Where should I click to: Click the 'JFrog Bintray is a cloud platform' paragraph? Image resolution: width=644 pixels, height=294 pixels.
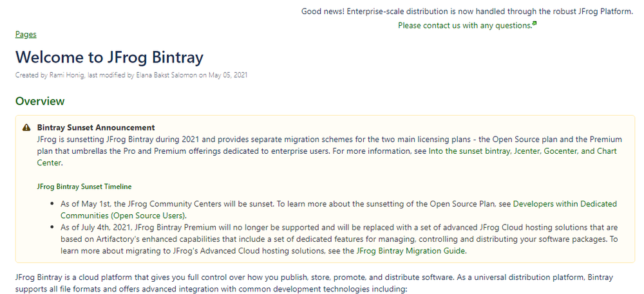pos(314,283)
